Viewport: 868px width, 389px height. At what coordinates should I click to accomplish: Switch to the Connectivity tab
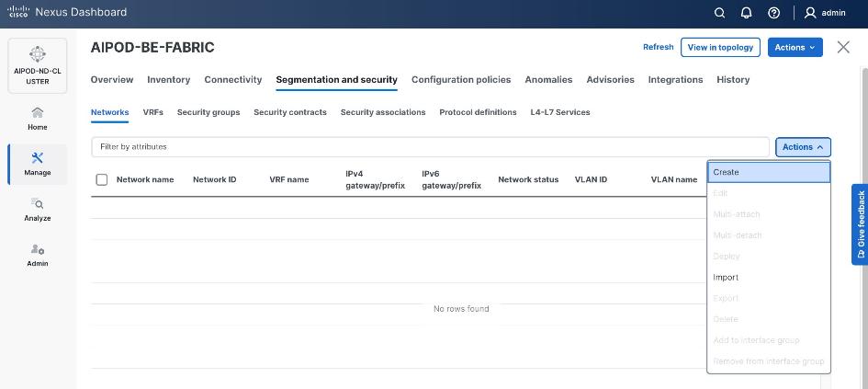pyautogui.click(x=233, y=80)
